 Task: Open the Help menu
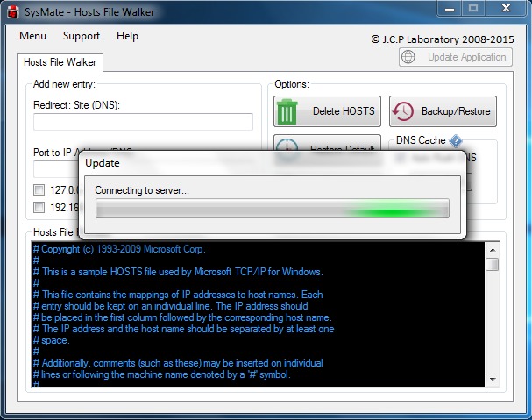(x=128, y=36)
